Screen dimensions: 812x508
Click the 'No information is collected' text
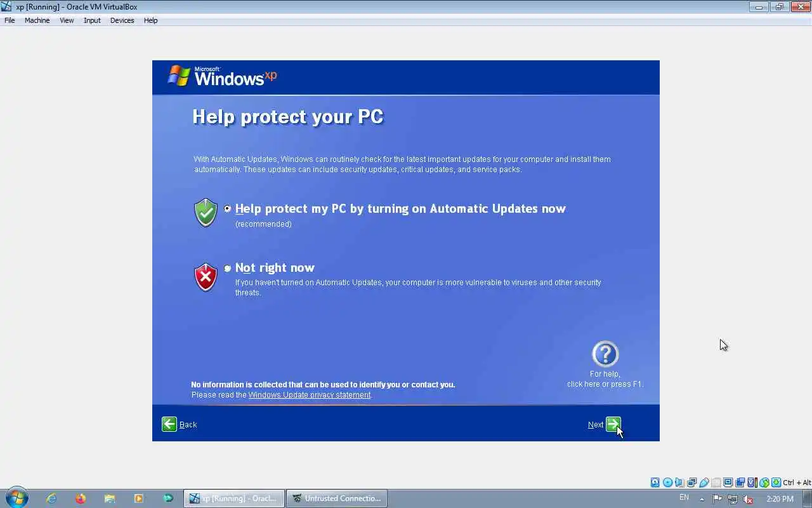pos(323,385)
